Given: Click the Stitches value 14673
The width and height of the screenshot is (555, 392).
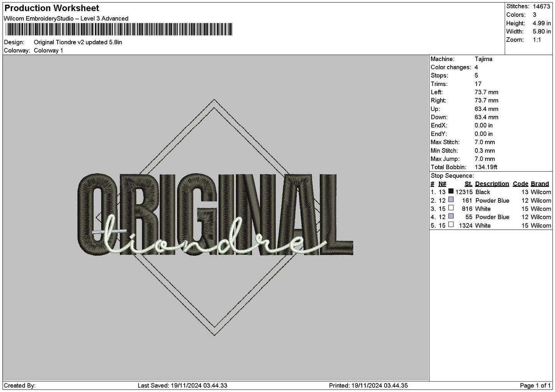Looking at the screenshot, I should 542,7.
